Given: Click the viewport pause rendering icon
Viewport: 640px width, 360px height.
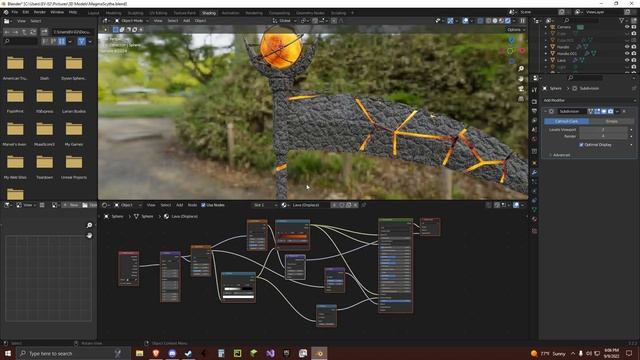Looking at the screenshot, I should [522, 21].
